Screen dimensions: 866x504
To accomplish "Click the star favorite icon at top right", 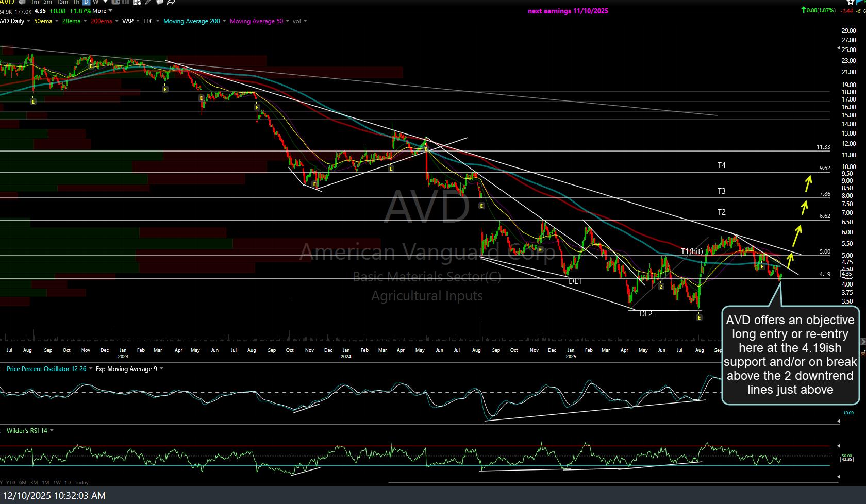I will [x=851, y=2].
